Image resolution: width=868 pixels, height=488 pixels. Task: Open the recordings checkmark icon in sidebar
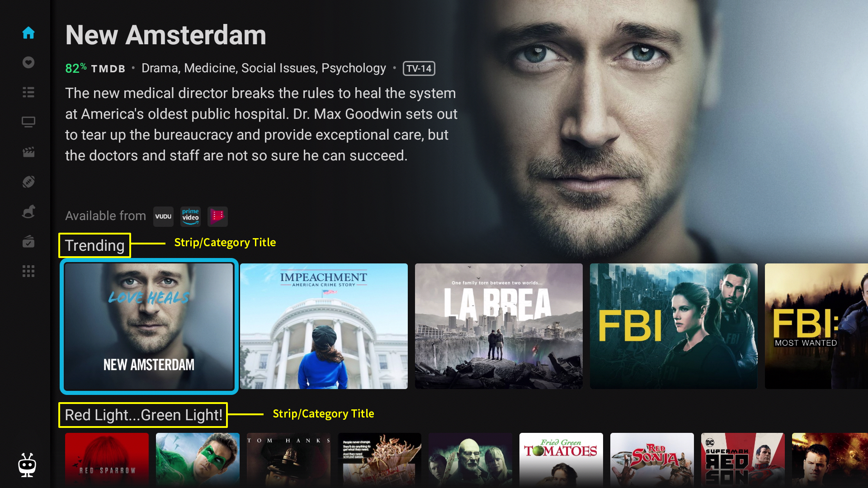(28, 242)
